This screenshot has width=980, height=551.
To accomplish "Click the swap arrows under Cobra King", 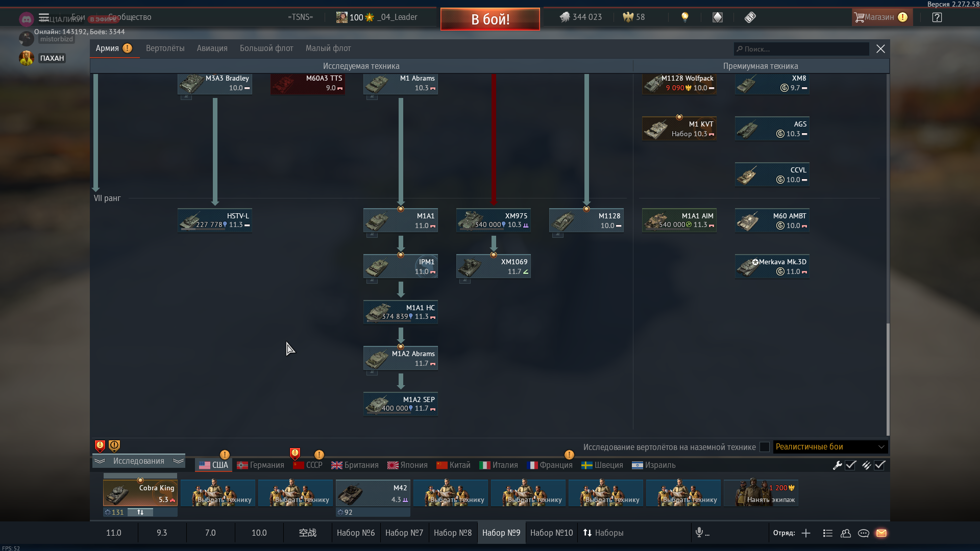I will coord(140,512).
